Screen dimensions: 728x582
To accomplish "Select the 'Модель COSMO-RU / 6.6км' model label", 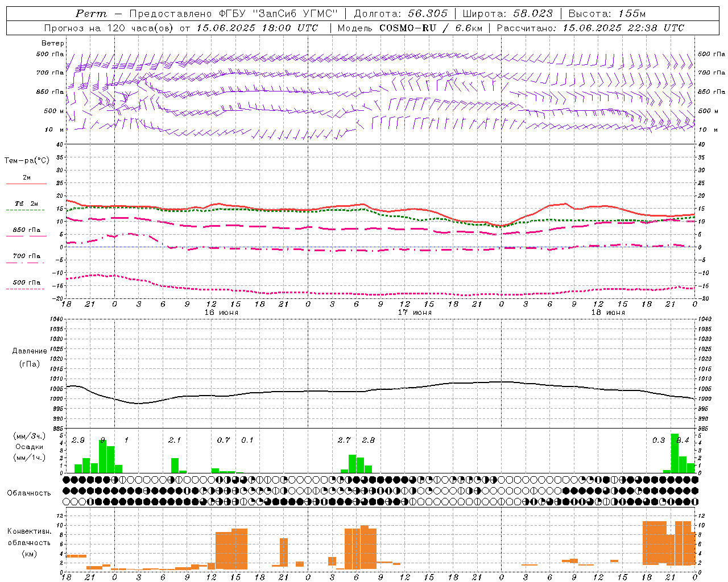I will (x=410, y=28).
